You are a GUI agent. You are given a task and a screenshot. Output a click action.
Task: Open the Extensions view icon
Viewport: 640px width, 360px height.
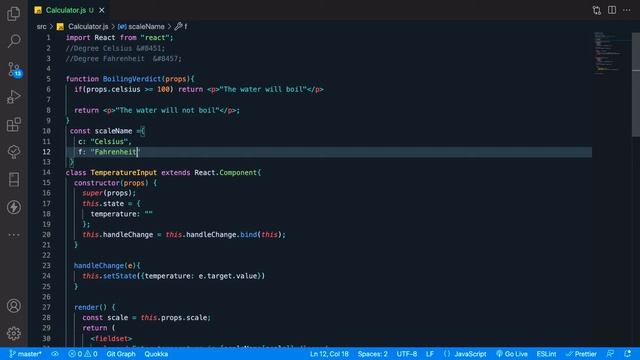click(x=13, y=124)
